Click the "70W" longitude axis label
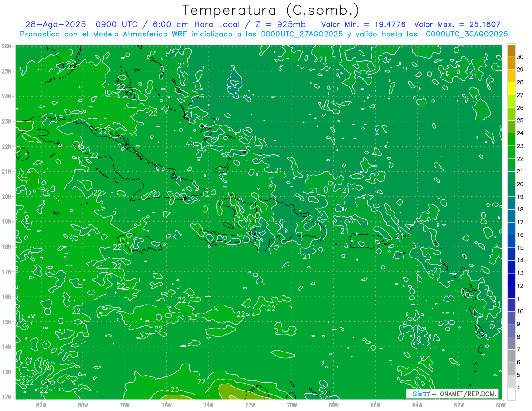 pos(292,405)
